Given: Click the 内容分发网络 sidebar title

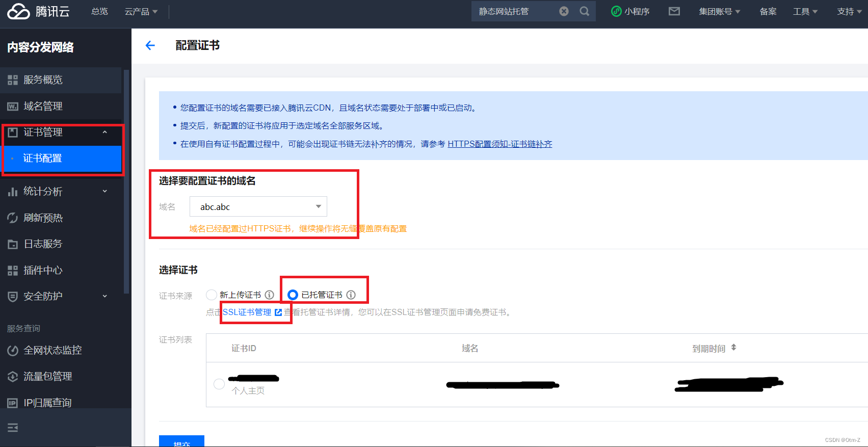Looking at the screenshot, I should 40,47.
